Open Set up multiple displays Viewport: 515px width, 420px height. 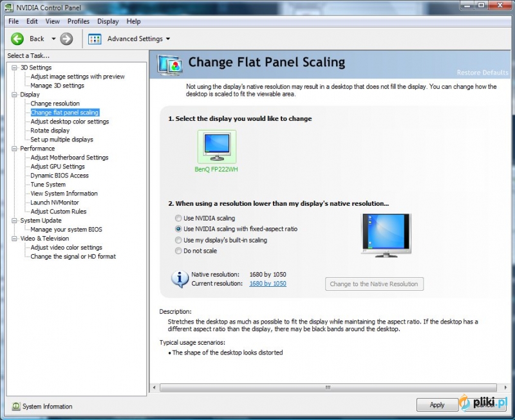coord(62,140)
